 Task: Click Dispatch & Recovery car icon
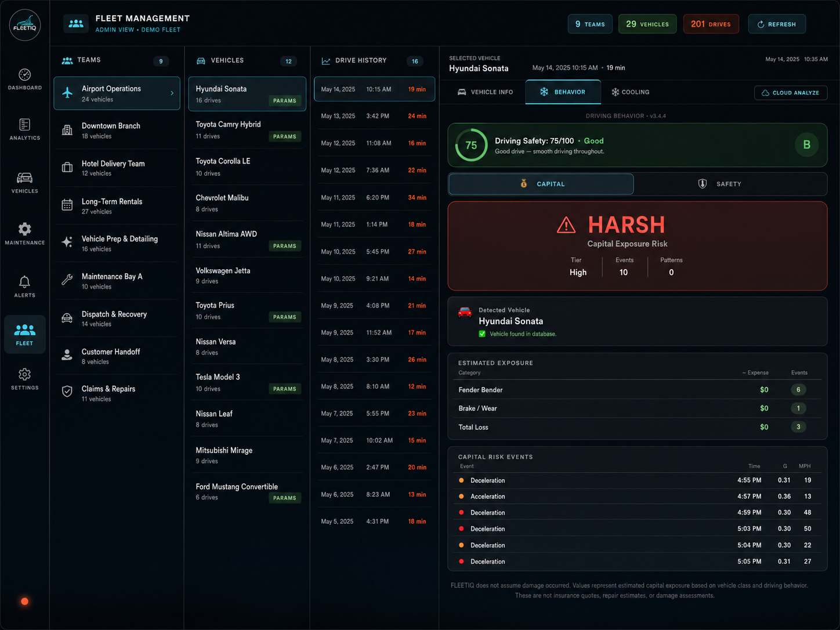(67, 318)
